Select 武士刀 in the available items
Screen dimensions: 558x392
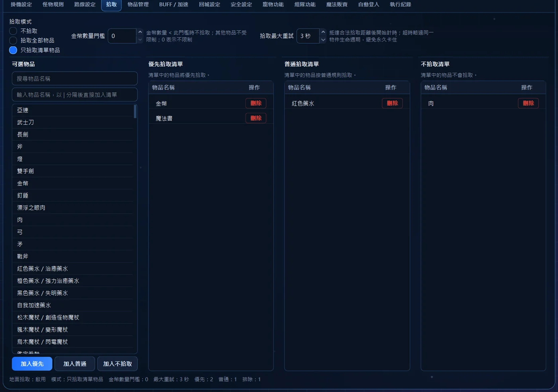[73, 122]
